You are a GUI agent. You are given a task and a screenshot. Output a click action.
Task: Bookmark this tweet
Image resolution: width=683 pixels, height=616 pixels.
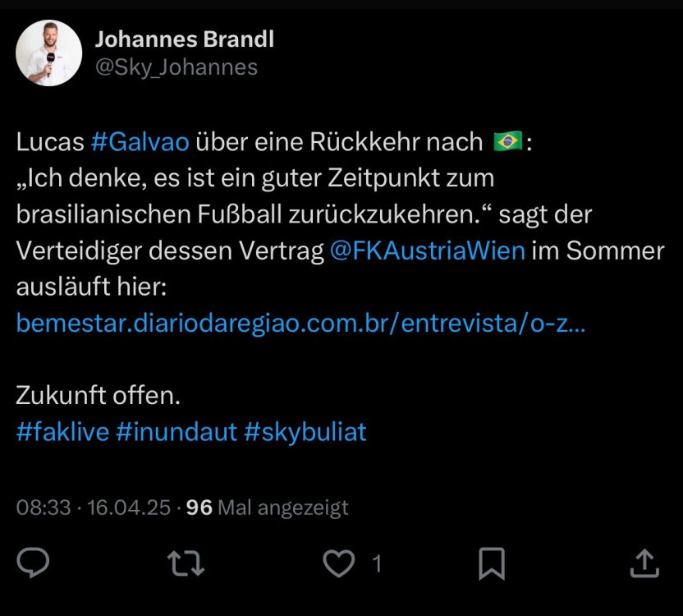point(492,563)
